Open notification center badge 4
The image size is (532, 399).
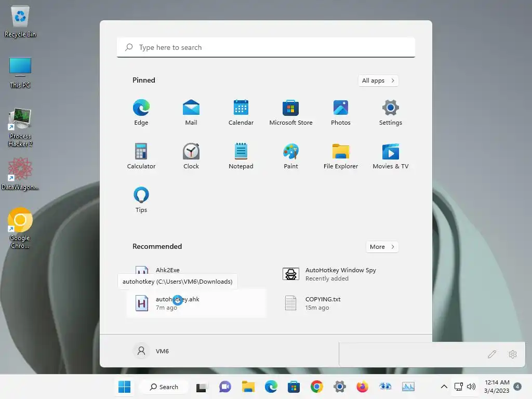[x=517, y=387]
